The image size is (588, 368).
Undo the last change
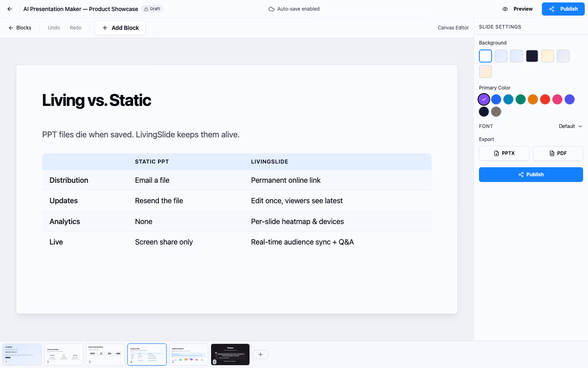(x=54, y=28)
